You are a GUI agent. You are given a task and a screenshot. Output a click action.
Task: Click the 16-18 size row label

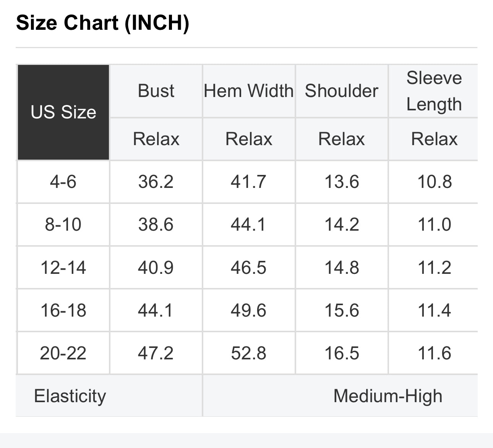pyautogui.click(x=63, y=310)
